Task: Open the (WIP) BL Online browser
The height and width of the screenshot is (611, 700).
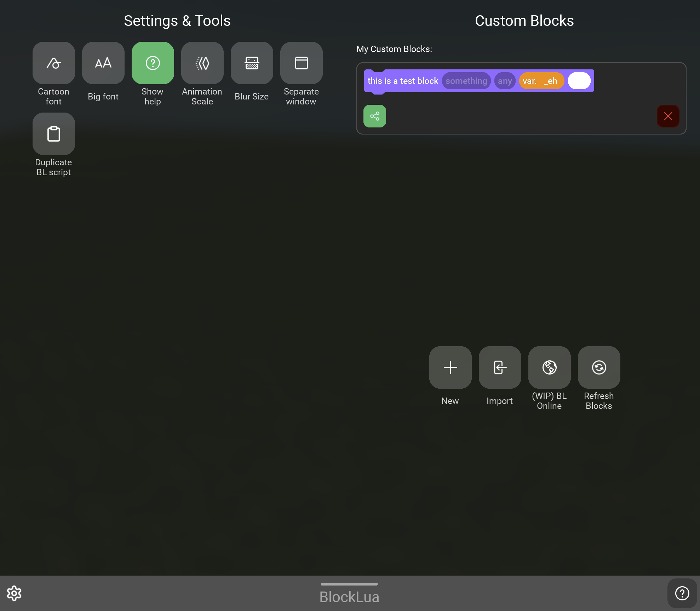Action: [549, 367]
